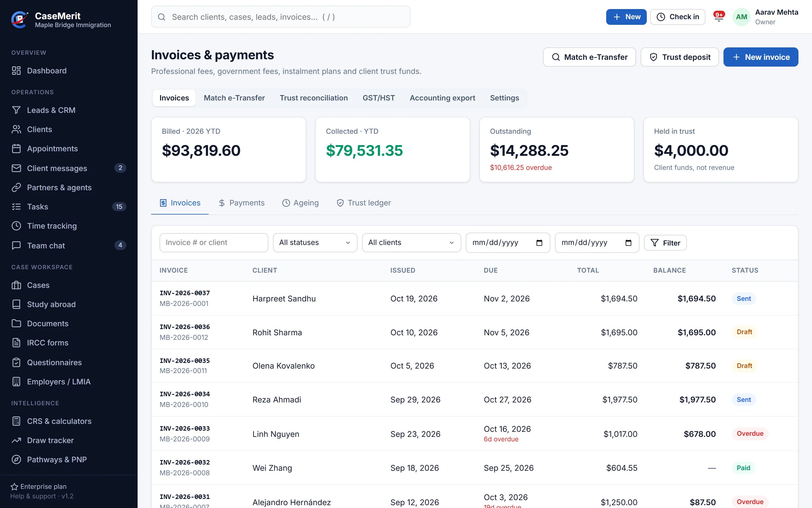Click the Trust deposit button
Image resolution: width=812 pixels, height=508 pixels.
[679, 57]
